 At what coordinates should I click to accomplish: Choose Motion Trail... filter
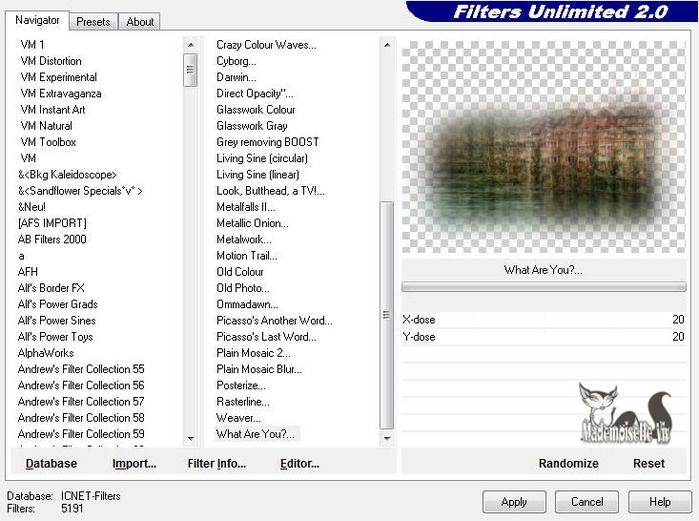(247, 255)
